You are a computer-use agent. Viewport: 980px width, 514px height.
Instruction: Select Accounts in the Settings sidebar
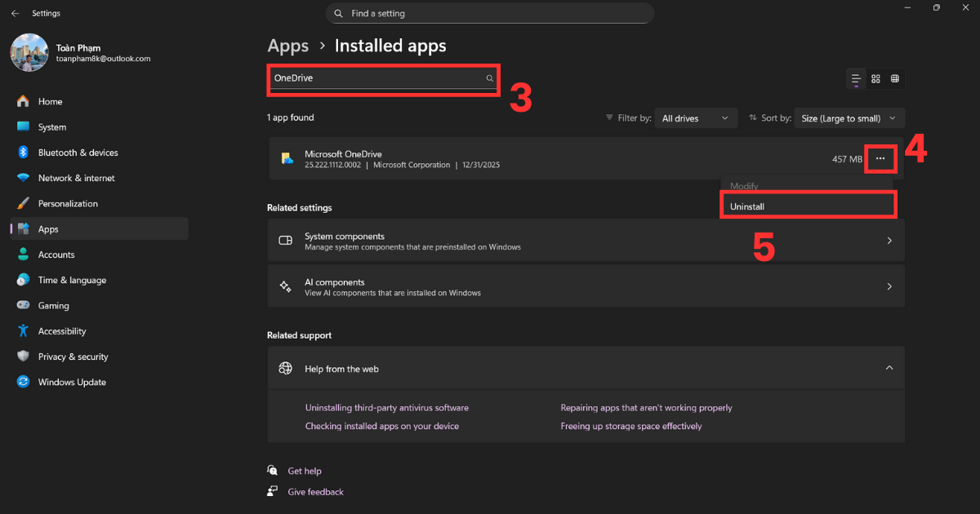point(56,254)
